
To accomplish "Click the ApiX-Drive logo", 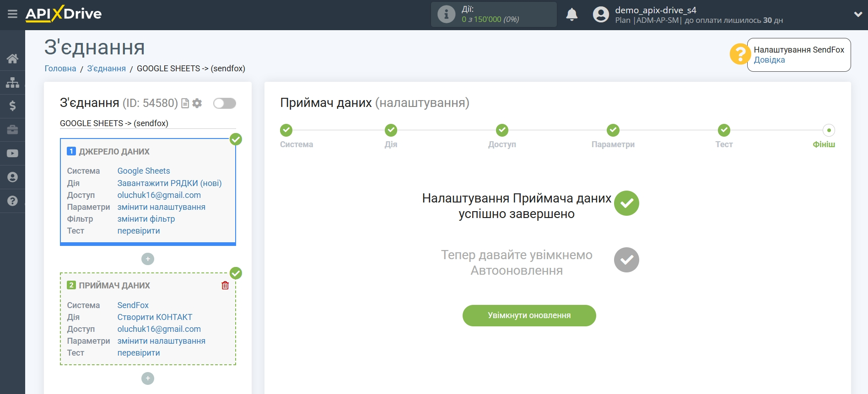I will click(x=64, y=14).
